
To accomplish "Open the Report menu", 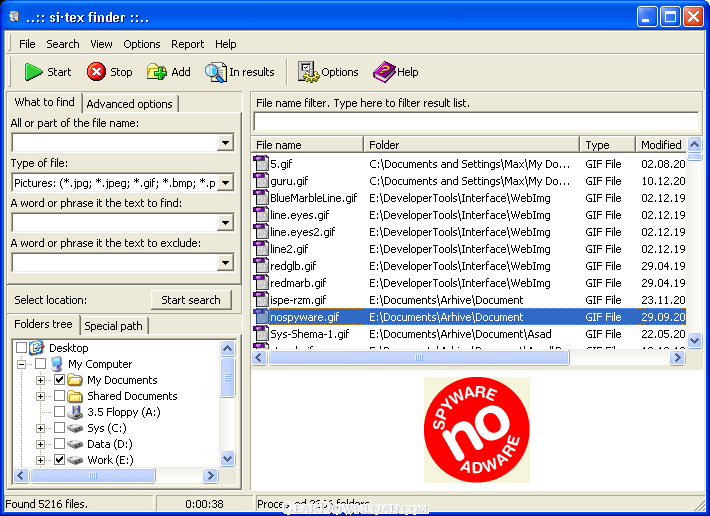I will (187, 44).
